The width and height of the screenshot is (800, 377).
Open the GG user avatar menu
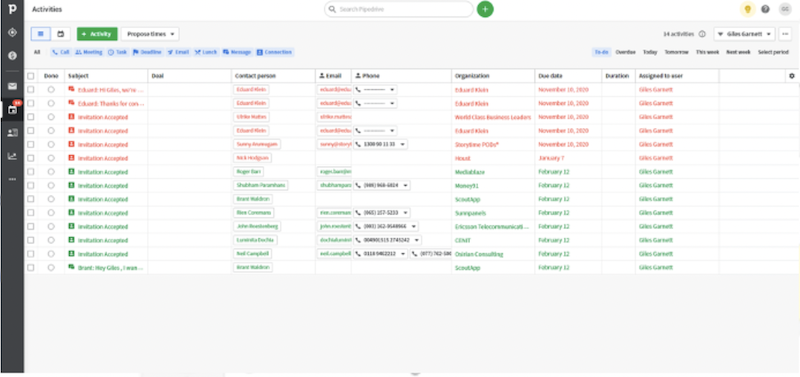[785, 9]
